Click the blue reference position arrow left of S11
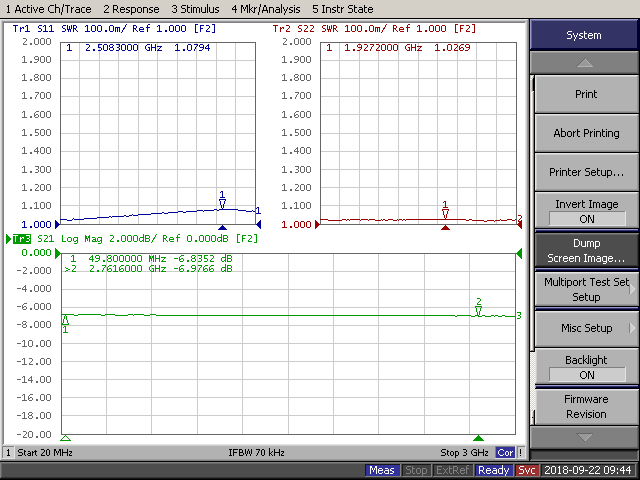The image size is (640, 480). pos(58,224)
